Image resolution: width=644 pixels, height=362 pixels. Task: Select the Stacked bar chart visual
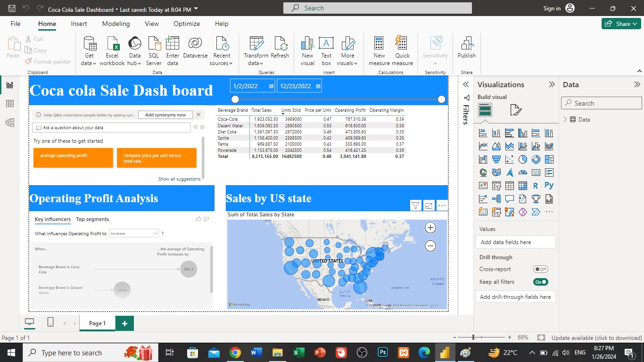click(x=483, y=133)
